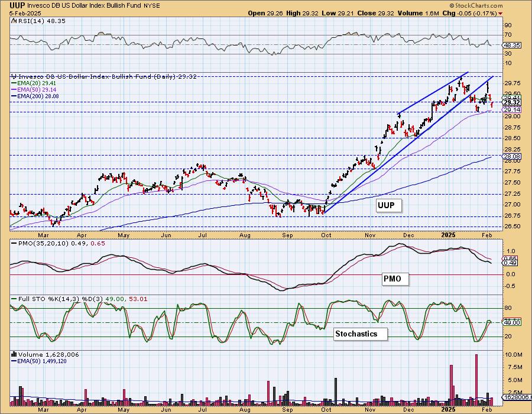The image size is (532, 414).
Task: Click the bold 29.32 price tag on the right axis
Action: pyautogui.click(x=512, y=102)
